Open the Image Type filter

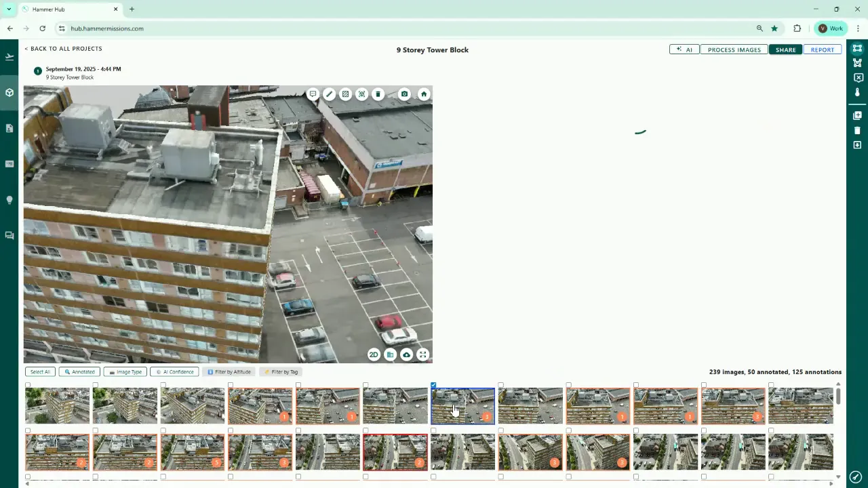click(x=125, y=371)
